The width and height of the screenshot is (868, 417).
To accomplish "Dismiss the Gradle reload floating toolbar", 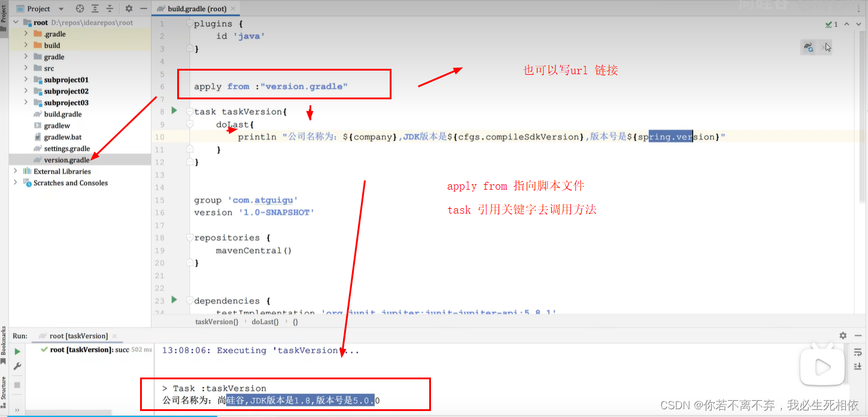I will tap(824, 47).
